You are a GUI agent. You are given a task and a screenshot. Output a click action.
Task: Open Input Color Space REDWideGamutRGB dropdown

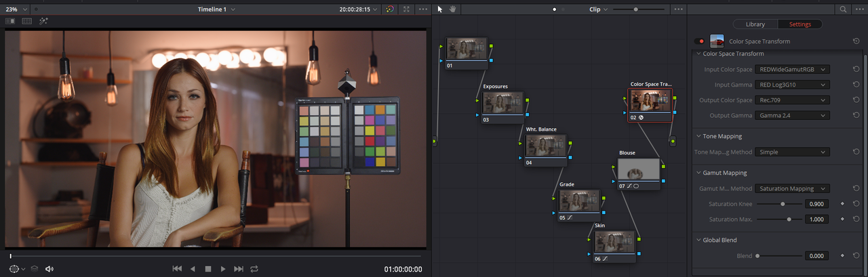click(x=792, y=69)
